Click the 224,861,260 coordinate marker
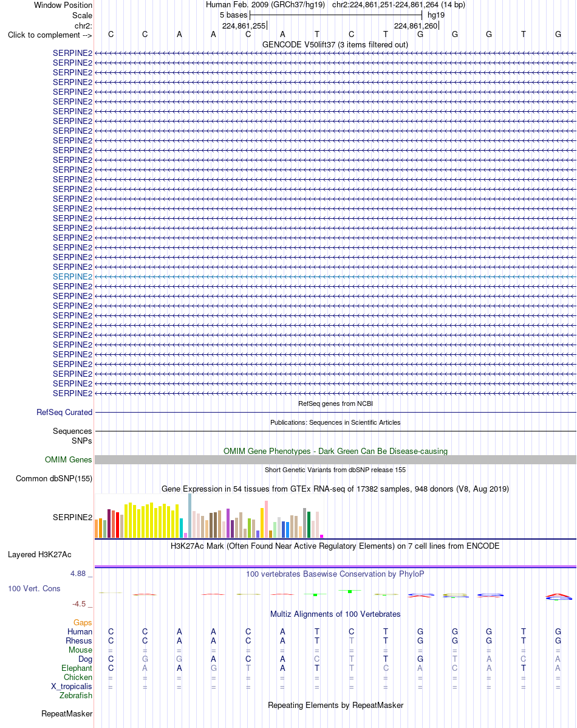This screenshot has width=577, height=728. [x=416, y=26]
